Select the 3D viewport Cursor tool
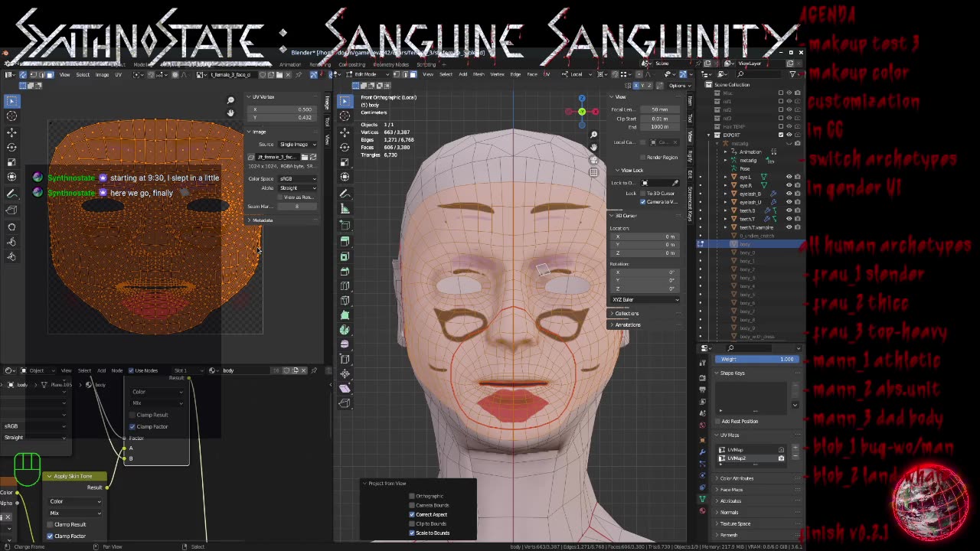 coord(345,116)
